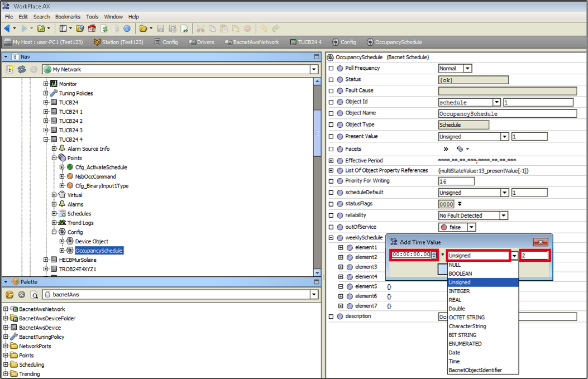The width and height of the screenshot is (588, 379).
Task: Toggle the Present Value checkbox
Action: [331, 136]
